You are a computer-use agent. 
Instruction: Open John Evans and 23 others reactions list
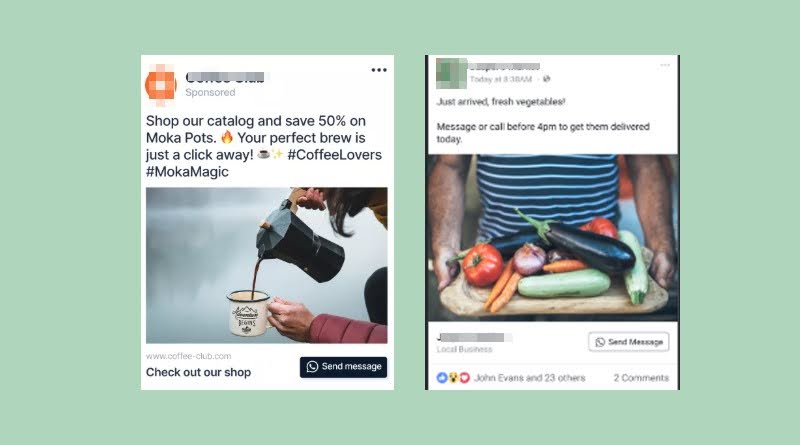tap(530, 378)
